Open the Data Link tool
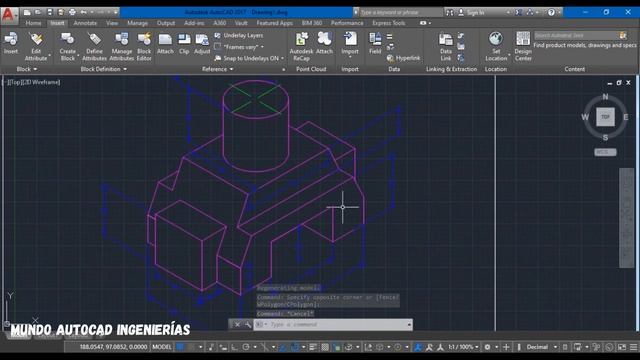Image resolution: width=640 pixels, height=360 pixels. (x=446, y=47)
